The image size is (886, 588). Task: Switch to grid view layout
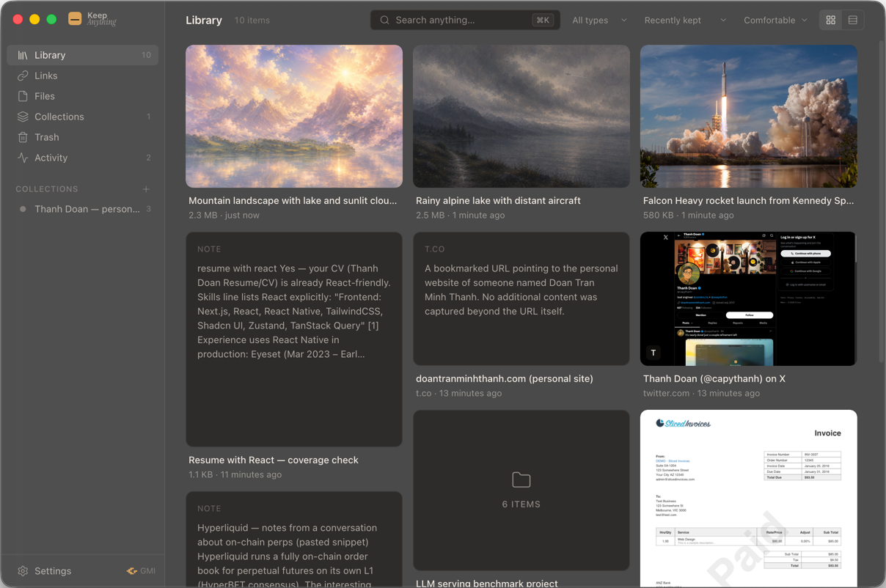tap(831, 21)
